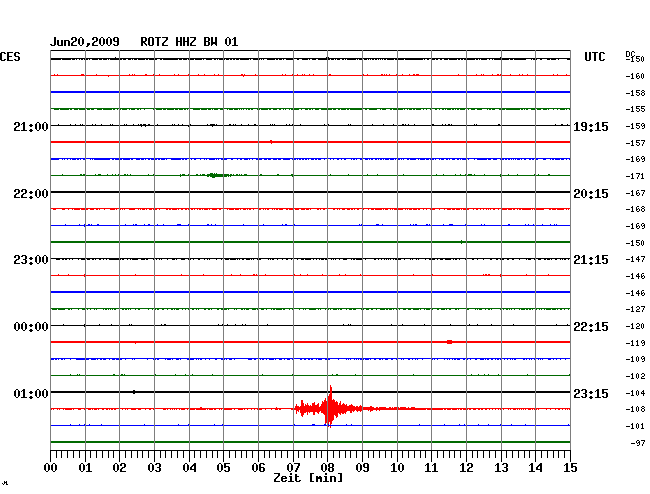Click the red square marker on the red trace

[x=449, y=342]
